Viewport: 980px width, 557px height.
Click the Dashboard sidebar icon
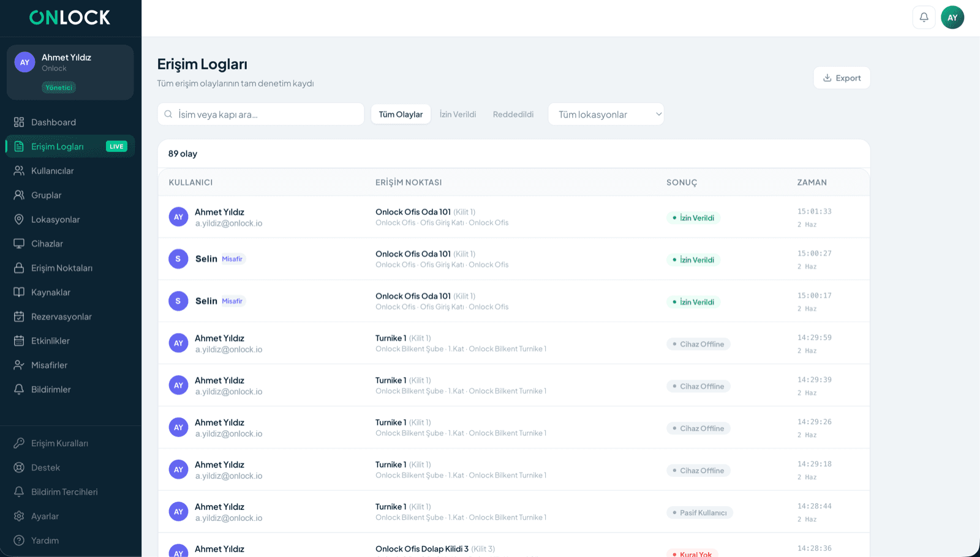19,122
